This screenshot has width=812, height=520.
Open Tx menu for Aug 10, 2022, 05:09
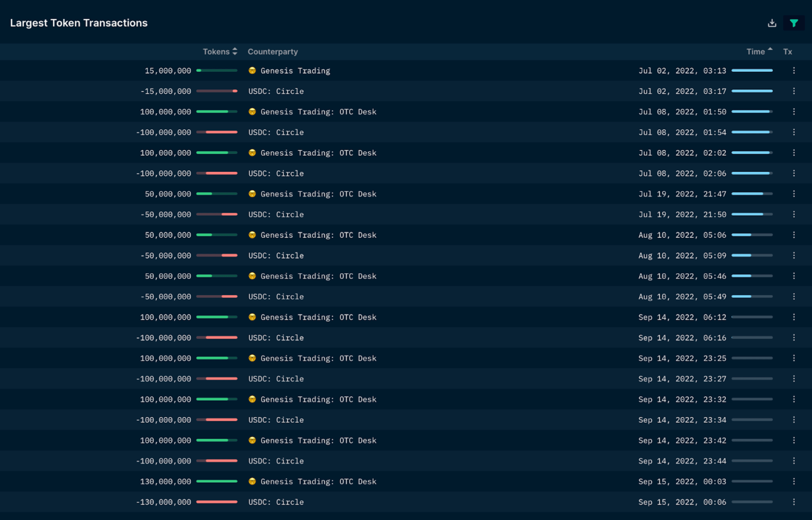(x=794, y=256)
